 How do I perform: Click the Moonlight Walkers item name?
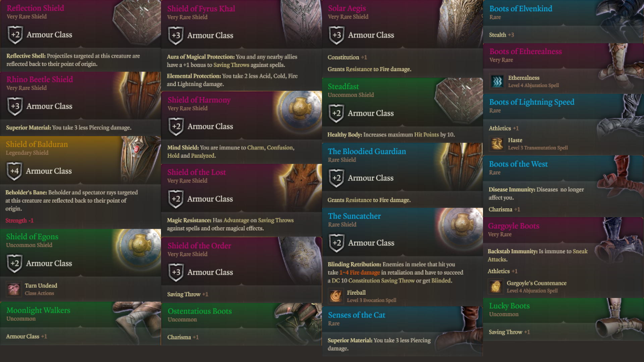[38, 310]
